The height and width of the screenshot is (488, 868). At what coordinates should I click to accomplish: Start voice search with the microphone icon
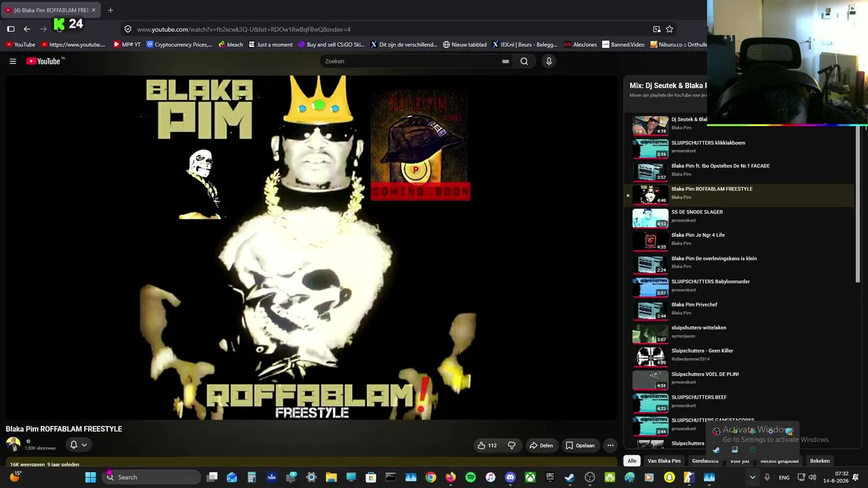coord(549,61)
